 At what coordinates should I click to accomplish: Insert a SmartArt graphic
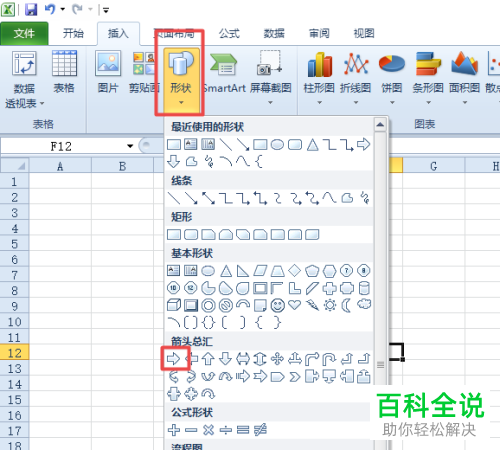click(x=224, y=73)
